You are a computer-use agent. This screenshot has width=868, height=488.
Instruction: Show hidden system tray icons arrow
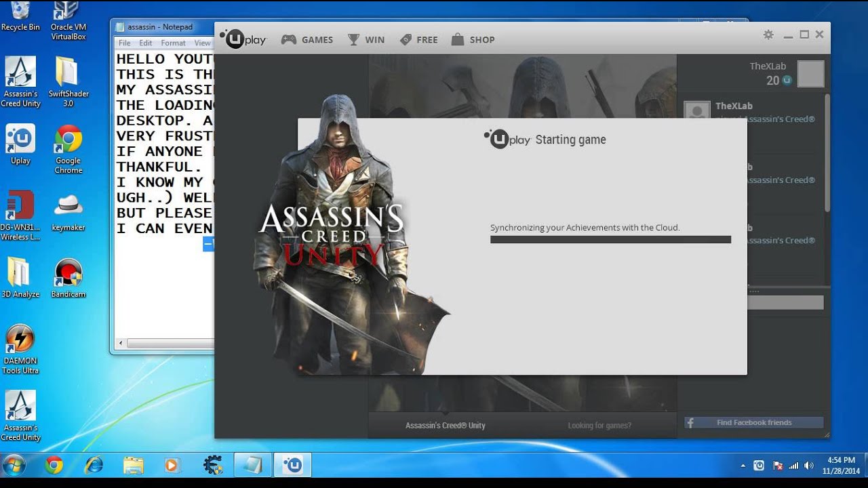(x=743, y=466)
